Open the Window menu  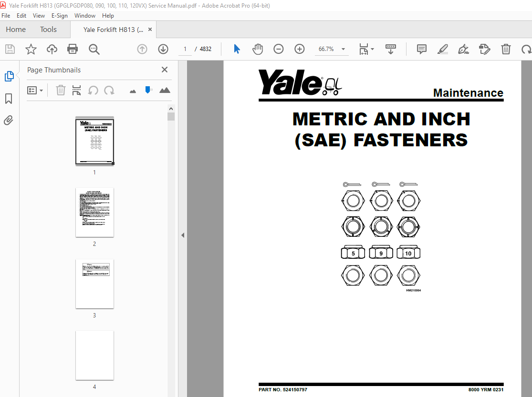[85, 16]
